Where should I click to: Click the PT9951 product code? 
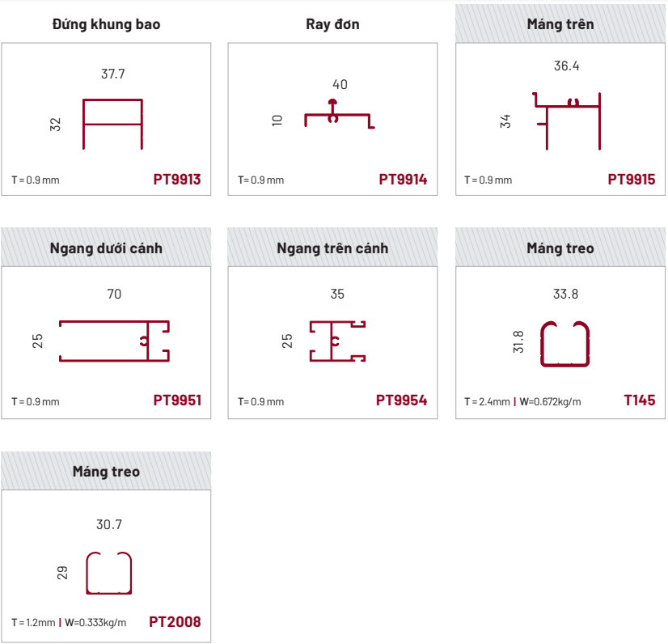pyautogui.click(x=177, y=400)
